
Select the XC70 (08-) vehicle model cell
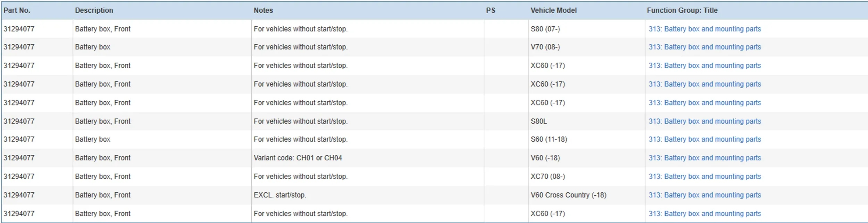click(x=548, y=176)
